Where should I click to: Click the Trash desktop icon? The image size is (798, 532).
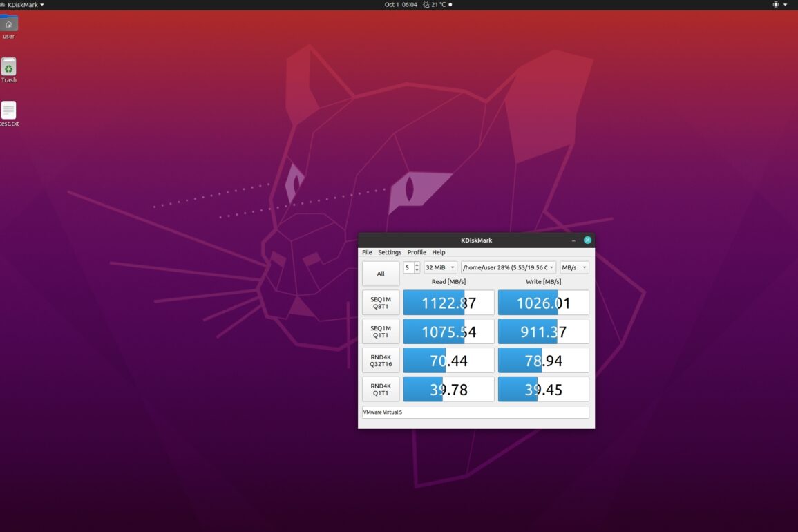pos(8,68)
